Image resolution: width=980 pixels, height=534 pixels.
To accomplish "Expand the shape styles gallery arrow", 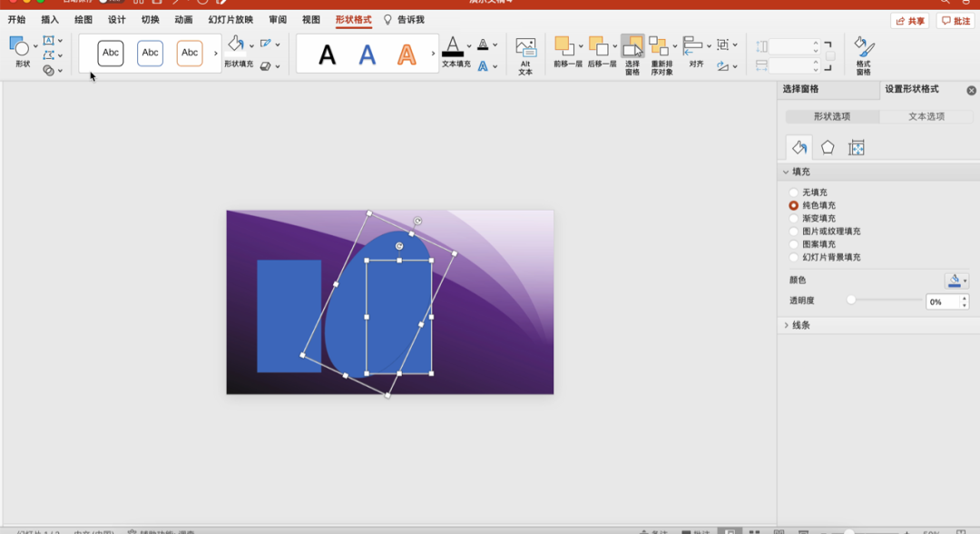I will pos(216,54).
